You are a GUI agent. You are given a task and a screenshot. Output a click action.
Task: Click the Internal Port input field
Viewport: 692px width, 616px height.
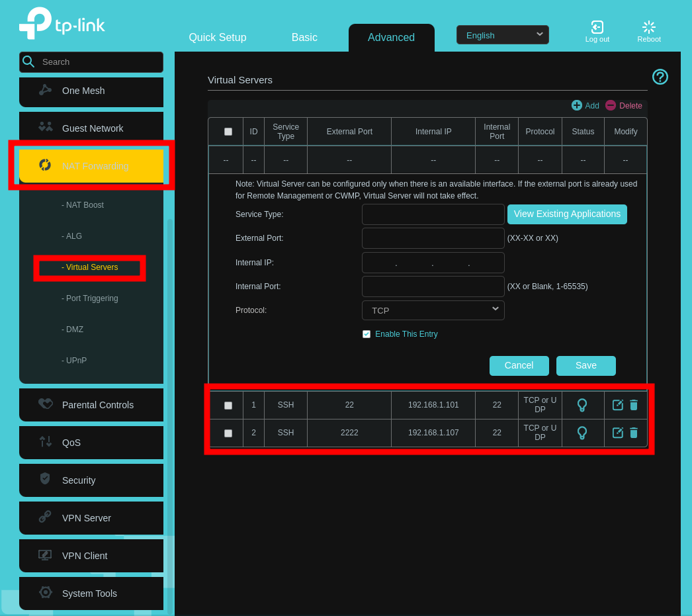click(x=433, y=286)
